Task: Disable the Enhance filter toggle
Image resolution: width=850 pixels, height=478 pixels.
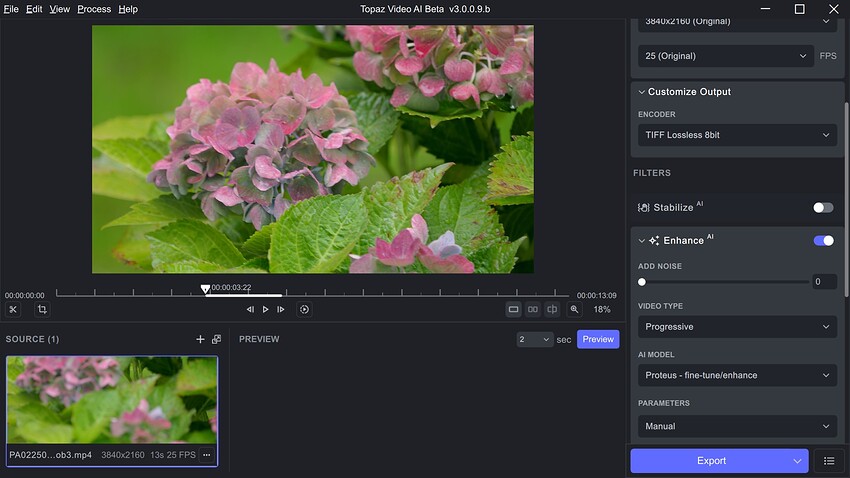Action: tap(823, 241)
